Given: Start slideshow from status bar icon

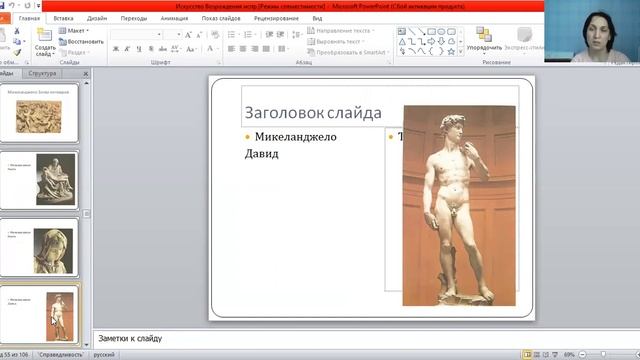Looking at the screenshot, I should pyautogui.click(x=555, y=355).
